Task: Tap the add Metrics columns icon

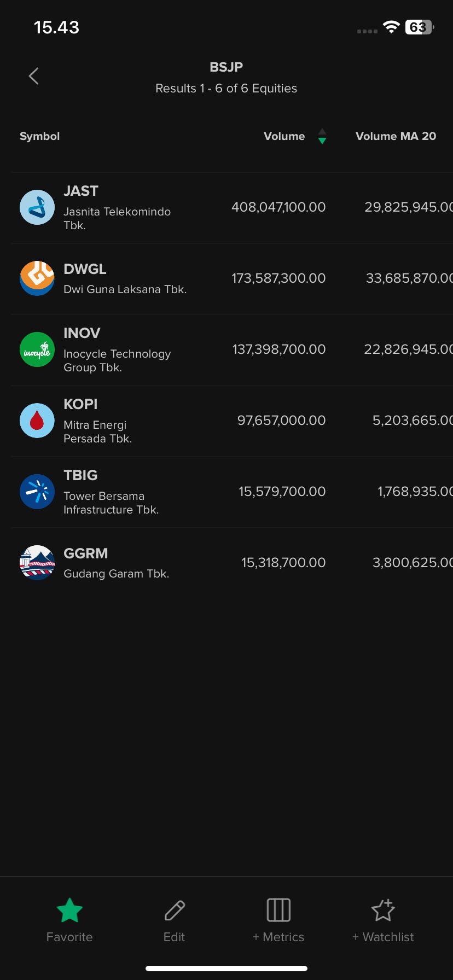Action: pyautogui.click(x=278, y=911)
